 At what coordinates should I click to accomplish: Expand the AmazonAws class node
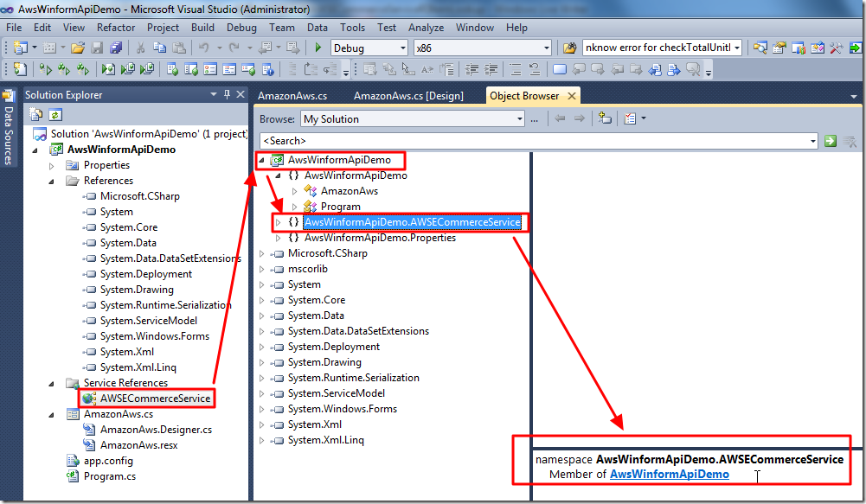click(294, 192)
